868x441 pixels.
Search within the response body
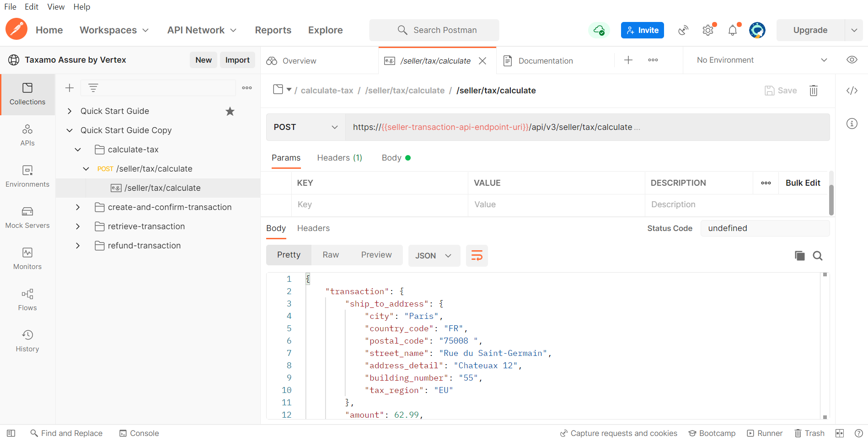[818, 256]
